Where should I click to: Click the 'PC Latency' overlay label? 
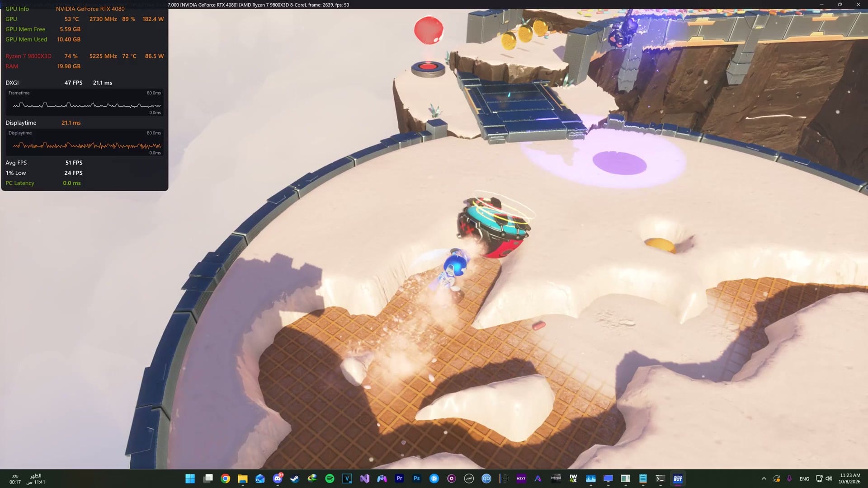click(x=20, y=183)
